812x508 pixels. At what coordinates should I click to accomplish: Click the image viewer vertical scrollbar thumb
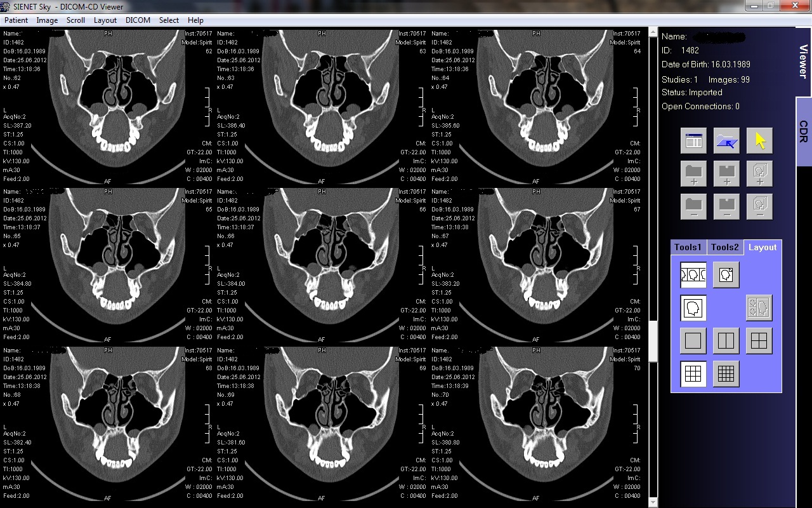click(x=652, y=342)
